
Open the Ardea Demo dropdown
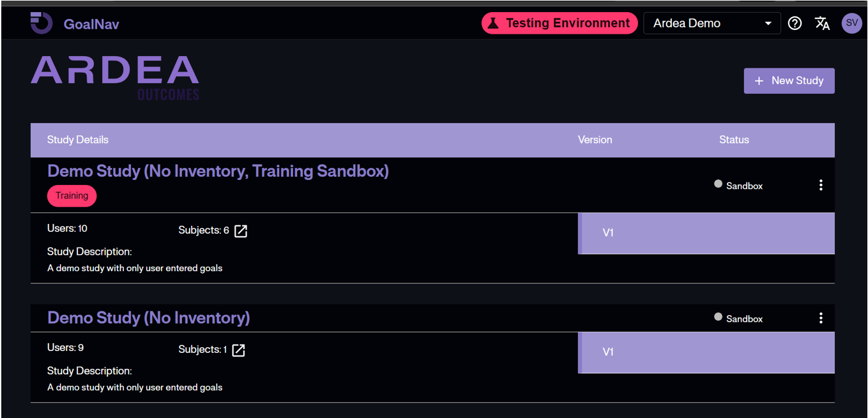(x=712, y=23)
